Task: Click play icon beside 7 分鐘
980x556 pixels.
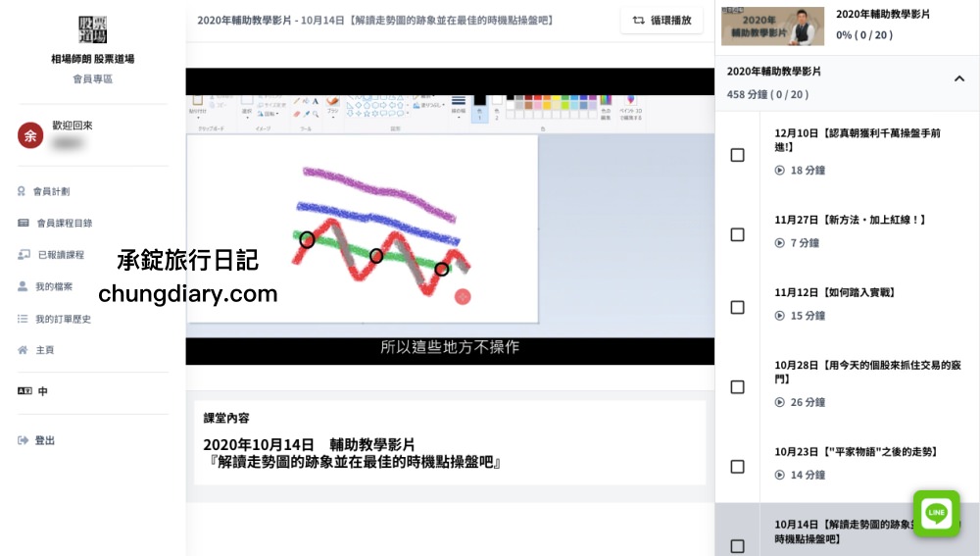Action: pos(779,242)
